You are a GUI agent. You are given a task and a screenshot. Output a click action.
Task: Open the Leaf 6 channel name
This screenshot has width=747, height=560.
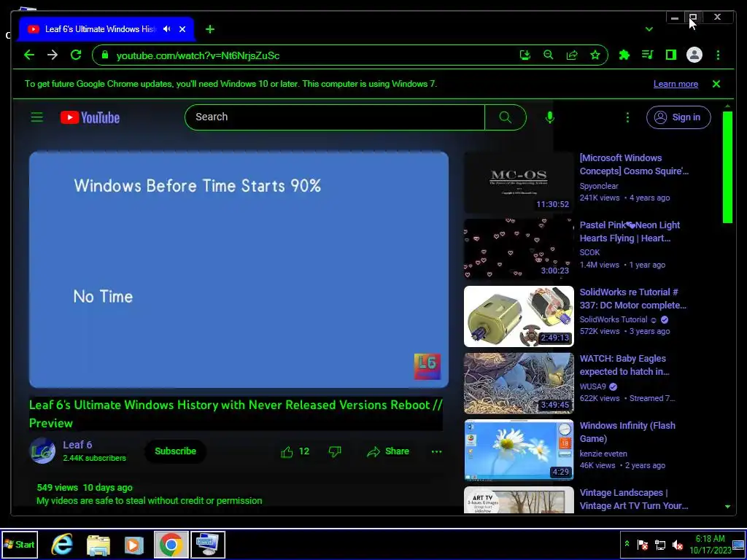pos(77,445)
